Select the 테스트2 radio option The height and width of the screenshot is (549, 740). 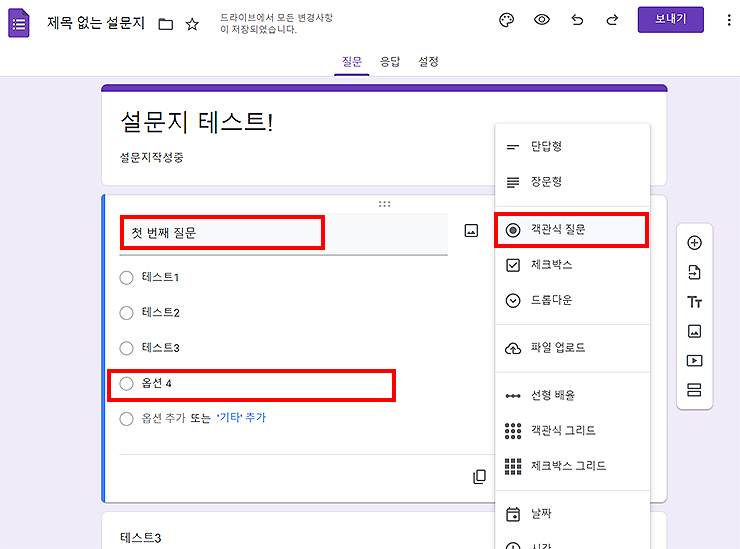[126, 313]
